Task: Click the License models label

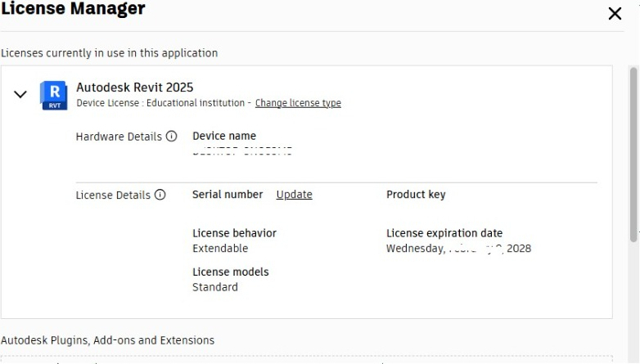Action: point(231,272)
